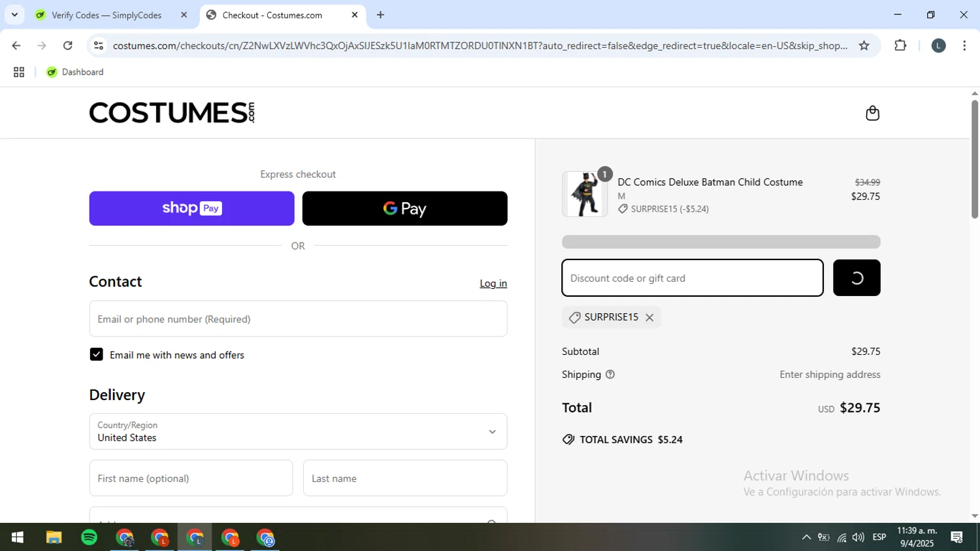The image size is (980, 551).
Task: Click the page vertical scrollbar
Action: [974, 159]
